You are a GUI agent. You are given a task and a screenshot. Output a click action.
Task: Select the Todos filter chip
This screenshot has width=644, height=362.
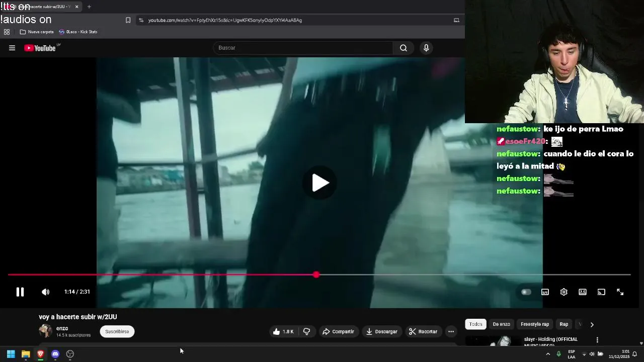tap(476, 324)
